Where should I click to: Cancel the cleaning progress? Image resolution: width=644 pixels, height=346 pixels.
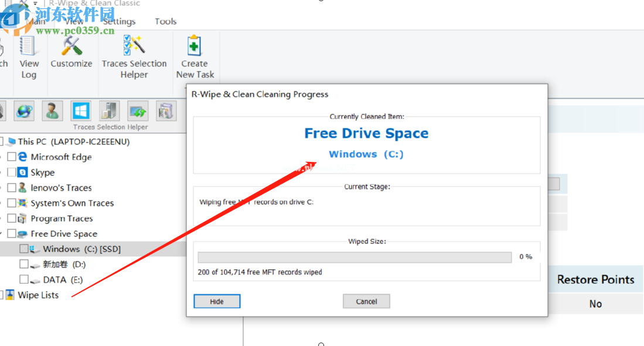click(x=366, y=301)
